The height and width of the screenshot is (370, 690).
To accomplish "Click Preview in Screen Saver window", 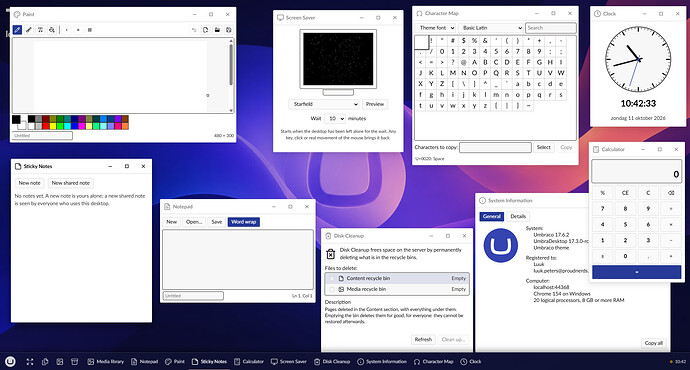I will [x=375, y=104].
